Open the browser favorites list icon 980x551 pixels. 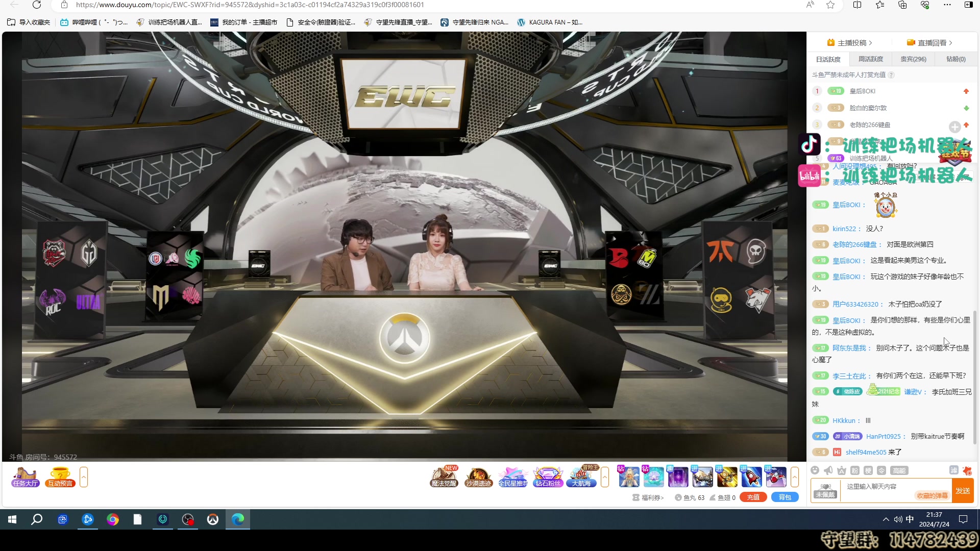880,5
